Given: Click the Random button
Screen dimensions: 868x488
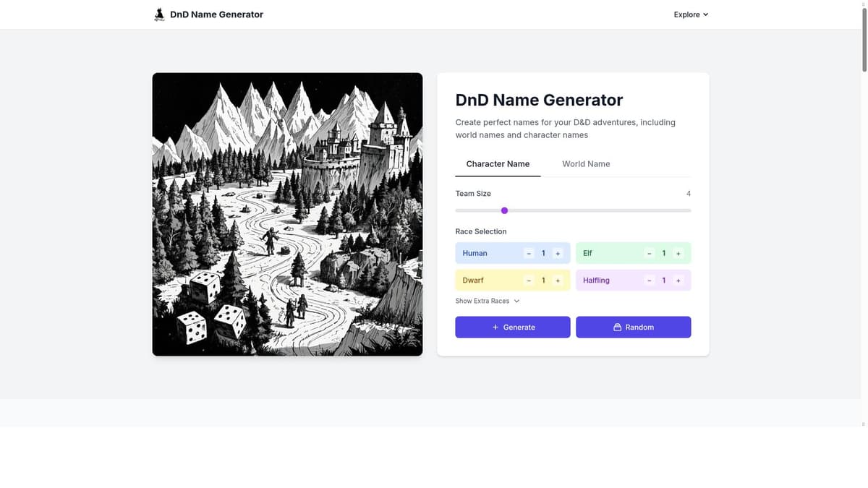Looking at the screenshot, I should click(x=634, y=327).
